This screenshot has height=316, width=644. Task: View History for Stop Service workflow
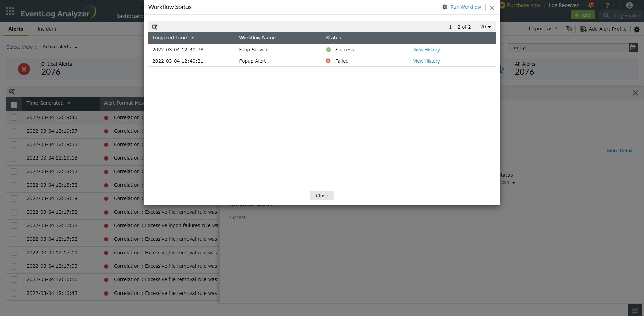coord(426,50)
